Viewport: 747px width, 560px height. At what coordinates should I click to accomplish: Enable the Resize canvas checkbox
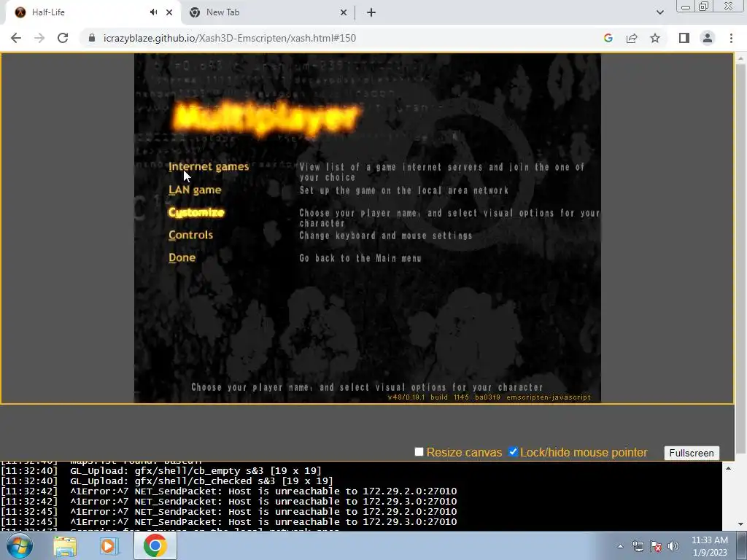419,452
